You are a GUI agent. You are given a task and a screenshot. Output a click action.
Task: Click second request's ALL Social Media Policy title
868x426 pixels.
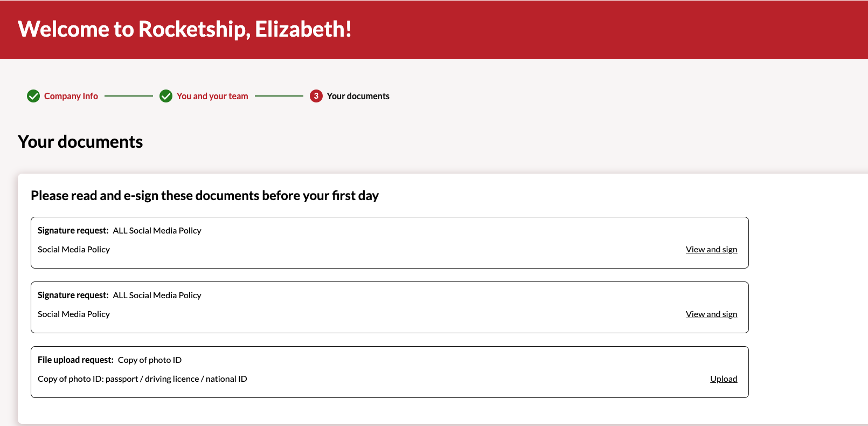[157, 296]
